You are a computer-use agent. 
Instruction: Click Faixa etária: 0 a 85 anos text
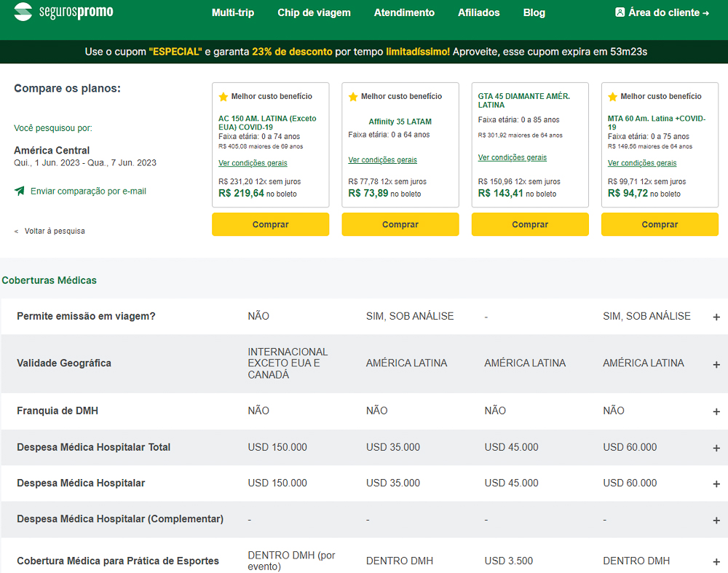point(518,120)
